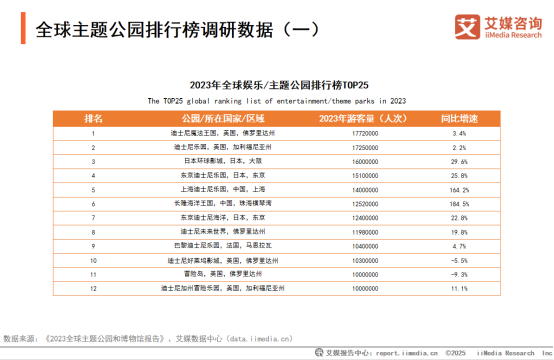Select the 冒险岛，美国，佛罗里达州 cell
Screen dimensions: 554x360
(223, 274)
